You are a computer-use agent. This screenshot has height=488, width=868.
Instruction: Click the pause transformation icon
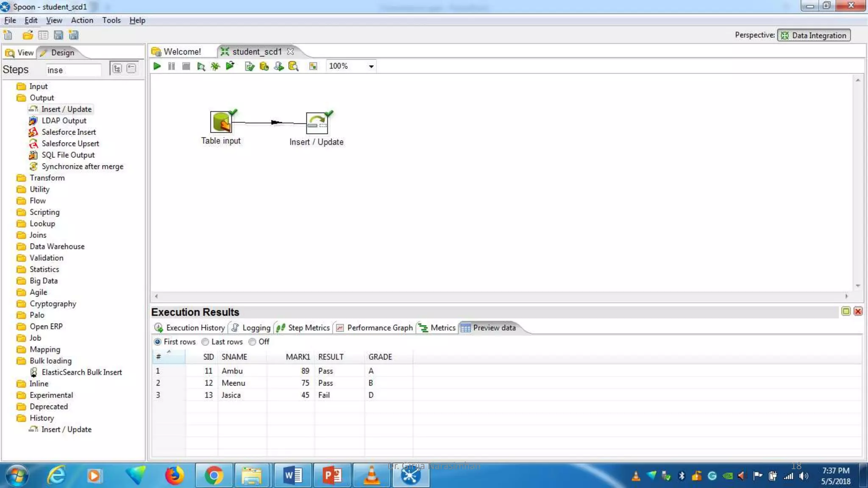pyautogui.click(x=171, y=66)
